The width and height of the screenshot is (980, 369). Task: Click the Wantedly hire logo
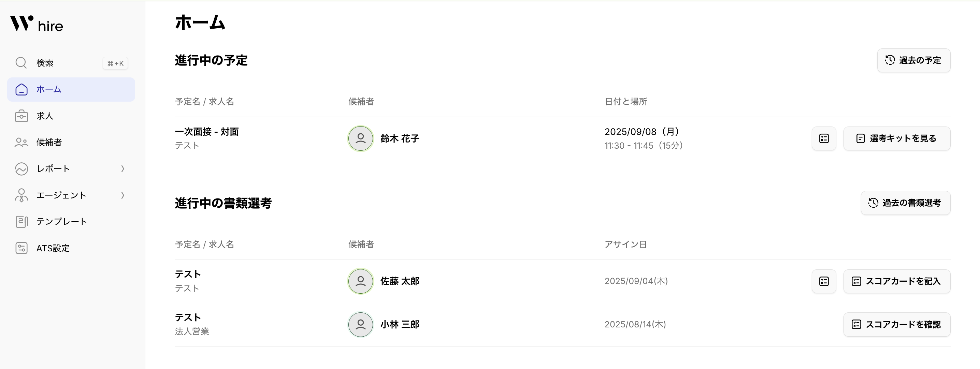[x=37, y=24]
